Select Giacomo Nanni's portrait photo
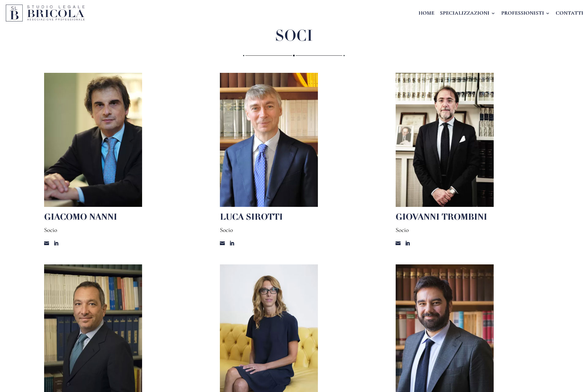Viewport: 588px width, 392px height. (93, 140)
